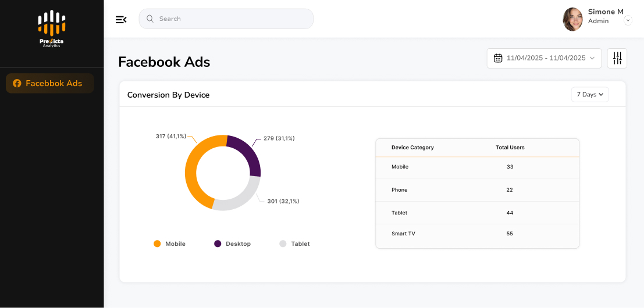The image size is (644, 308).
Task: Click the Simone M user name
Action: [606, 12]
